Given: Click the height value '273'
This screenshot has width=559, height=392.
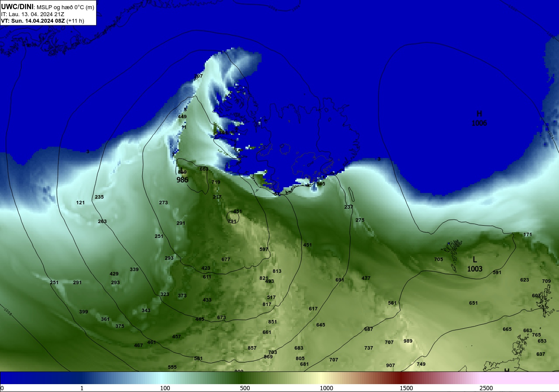Looking at the screenshot, I should pos(163,203).
